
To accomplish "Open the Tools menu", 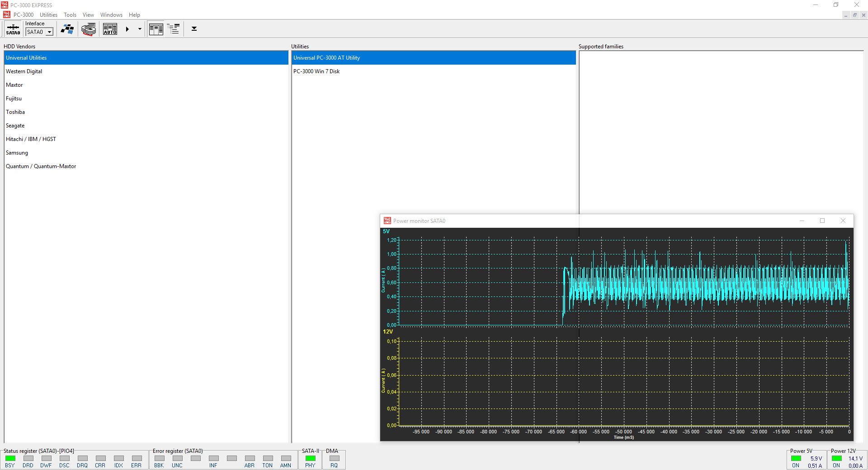I will [x=70, y=15].
